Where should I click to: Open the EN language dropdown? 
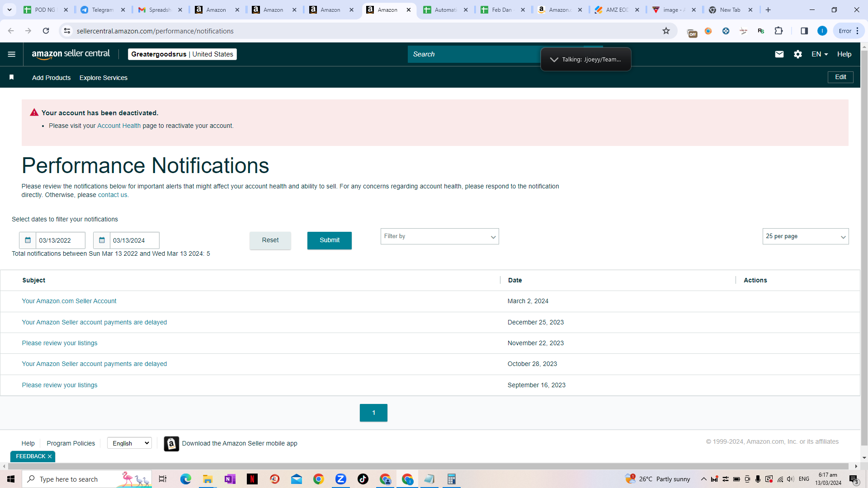pos(820,54)
